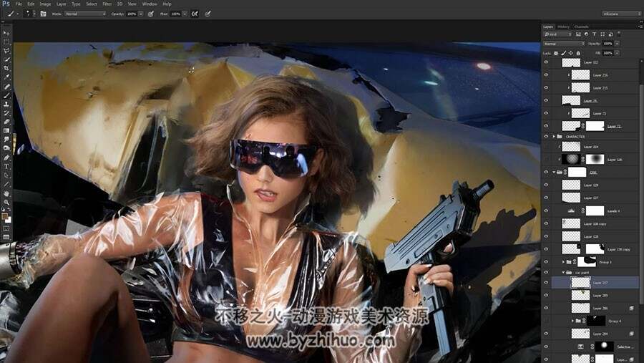The image size is (644, 363).
Task: Pick the Zoom tool magnifier
Action: [x=6, y=202]
